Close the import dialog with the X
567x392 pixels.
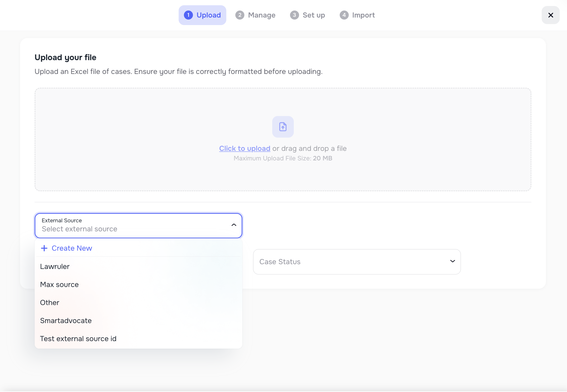point(550,15)
